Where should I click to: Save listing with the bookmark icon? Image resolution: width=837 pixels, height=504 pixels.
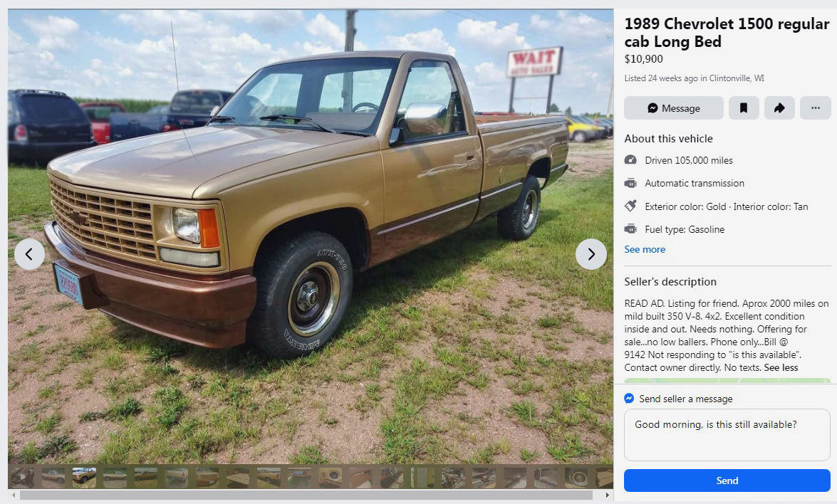744,107
